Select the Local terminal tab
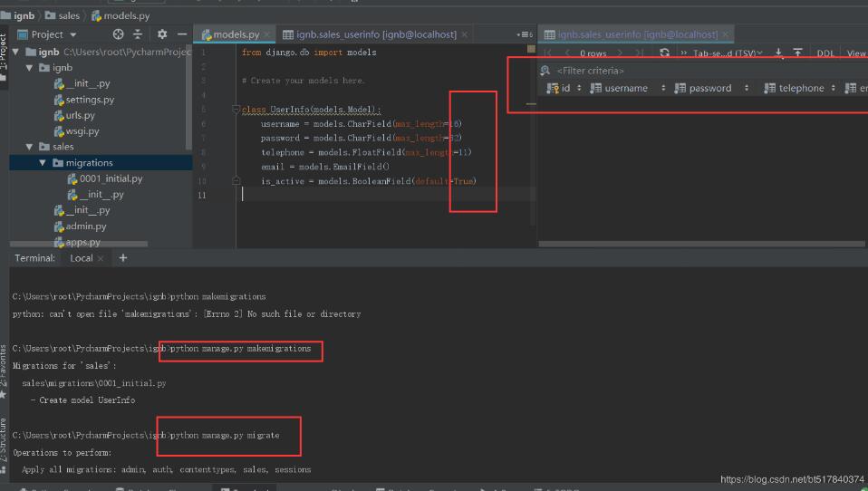 (x=82, y=258)
